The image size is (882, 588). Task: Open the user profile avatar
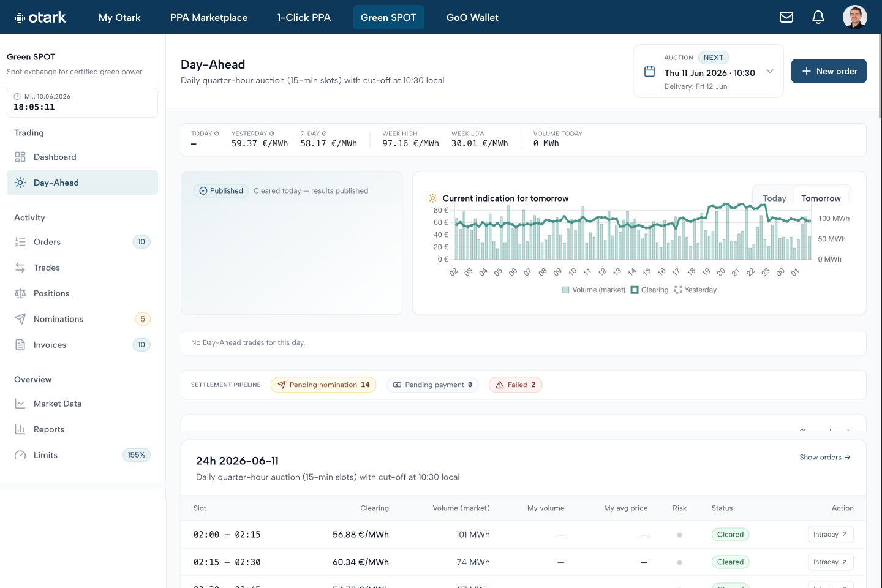(x=854, y=17)
